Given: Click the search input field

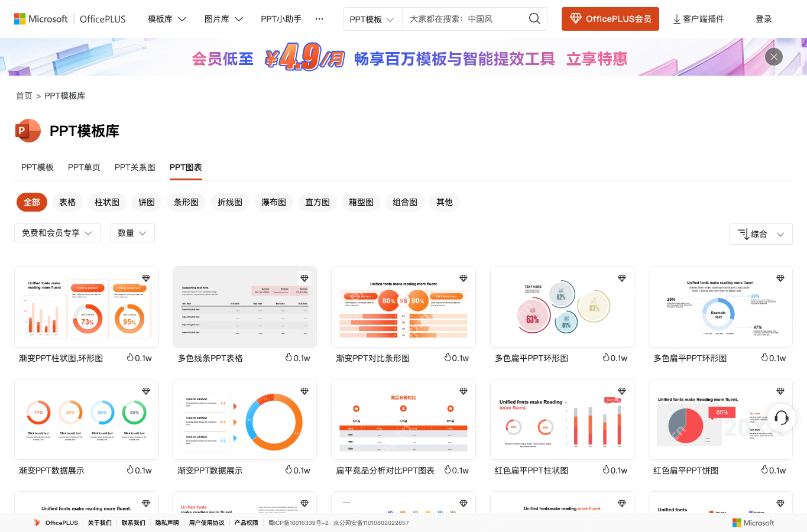Looking at the screenshot, I should [464, 19].
